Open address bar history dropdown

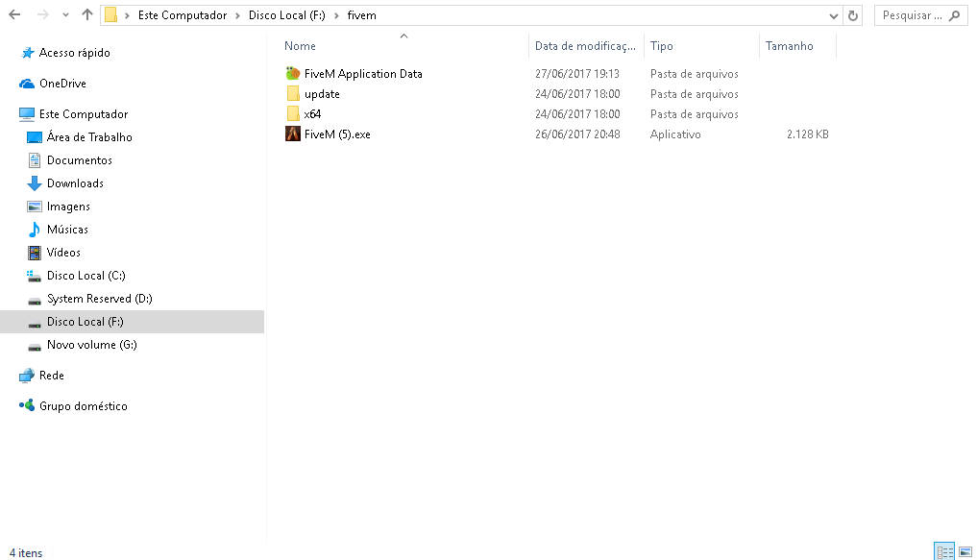833,16
